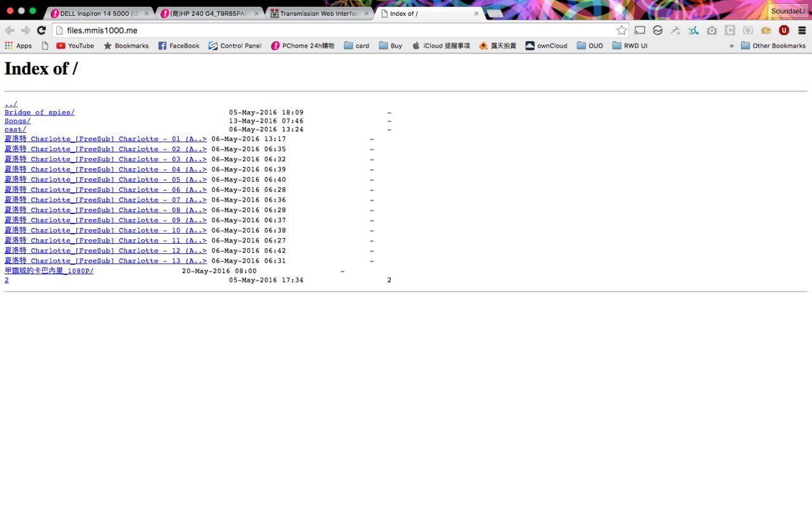Select the Index of / tab
Screen dimensions: 812x508
click(429, 13)
